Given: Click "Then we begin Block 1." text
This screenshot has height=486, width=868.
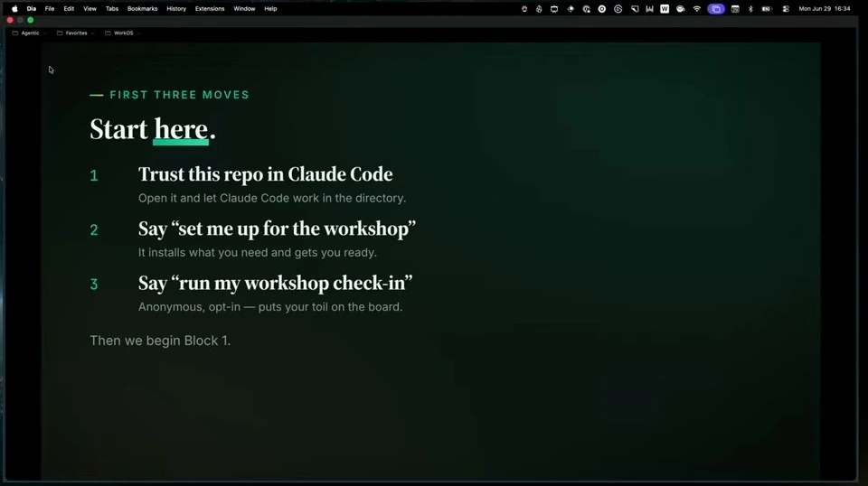Looking at the screenshot, I should click(x=160, y=341).
